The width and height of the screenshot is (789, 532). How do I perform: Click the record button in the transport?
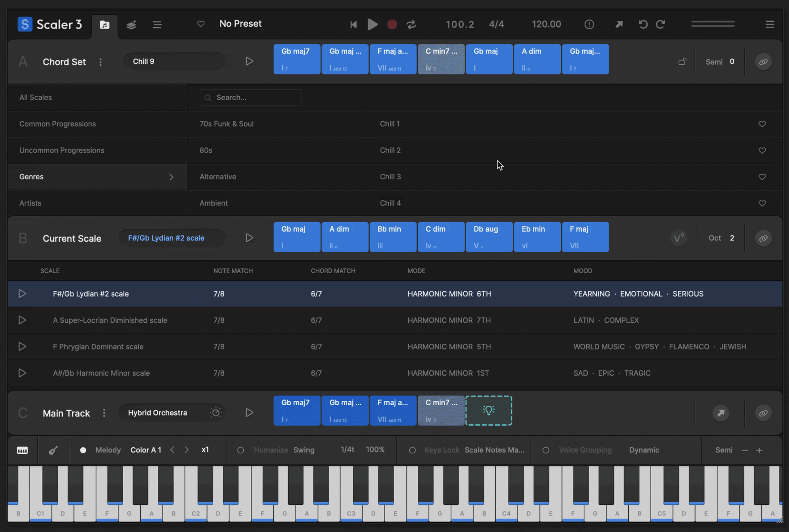click(x=392, y=24)
